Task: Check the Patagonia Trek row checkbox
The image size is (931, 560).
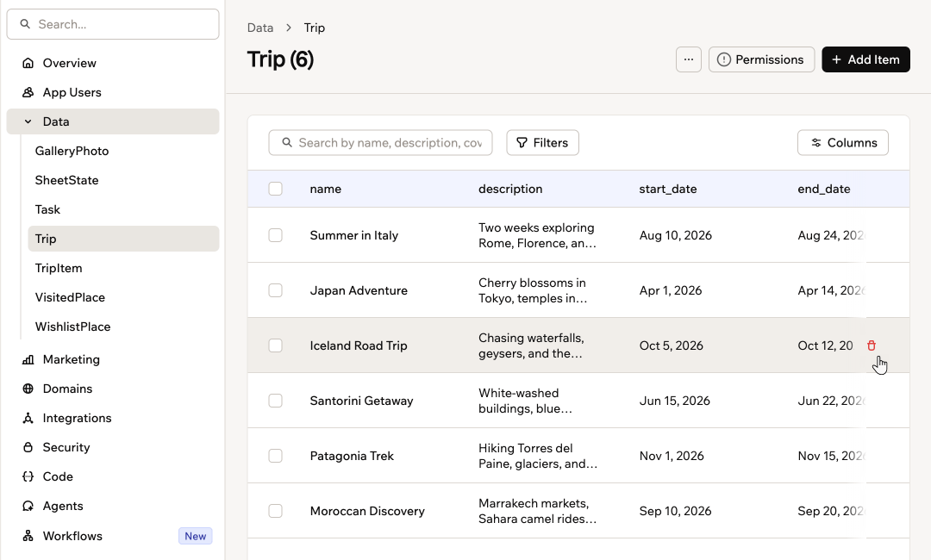Action: 276,456
